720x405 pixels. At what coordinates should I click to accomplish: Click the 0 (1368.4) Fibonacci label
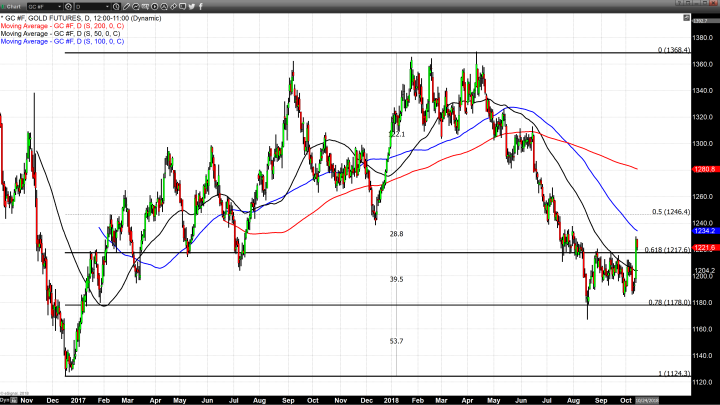point(674,50)
